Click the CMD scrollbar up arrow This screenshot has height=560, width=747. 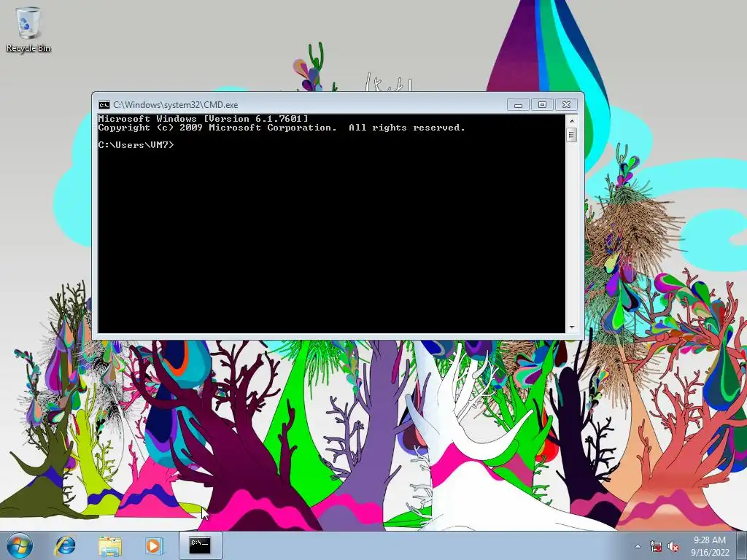click(572, 120)
